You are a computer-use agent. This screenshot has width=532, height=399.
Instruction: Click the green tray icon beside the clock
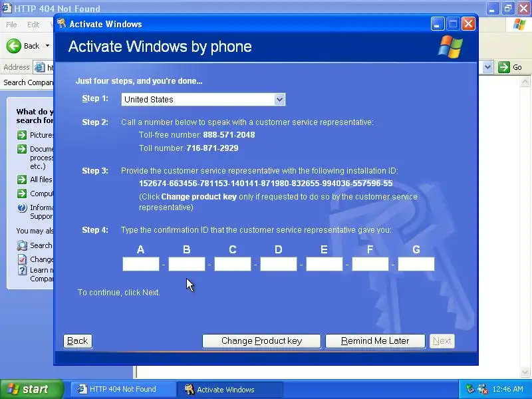click(470, 389)
